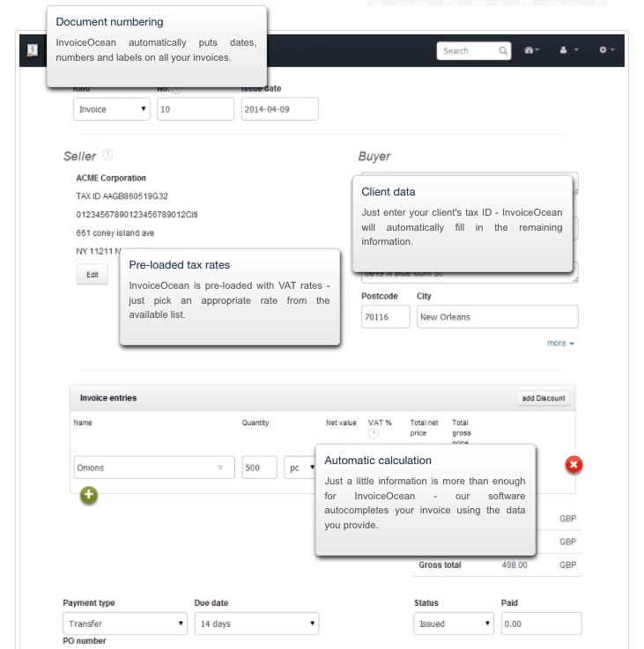Open the settings gear menu
644x649 pixels.
tap(606, 49)
